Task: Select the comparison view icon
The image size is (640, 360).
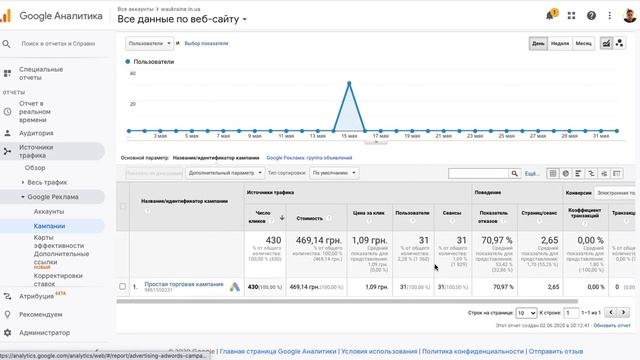Action: [x=591, y=173]
